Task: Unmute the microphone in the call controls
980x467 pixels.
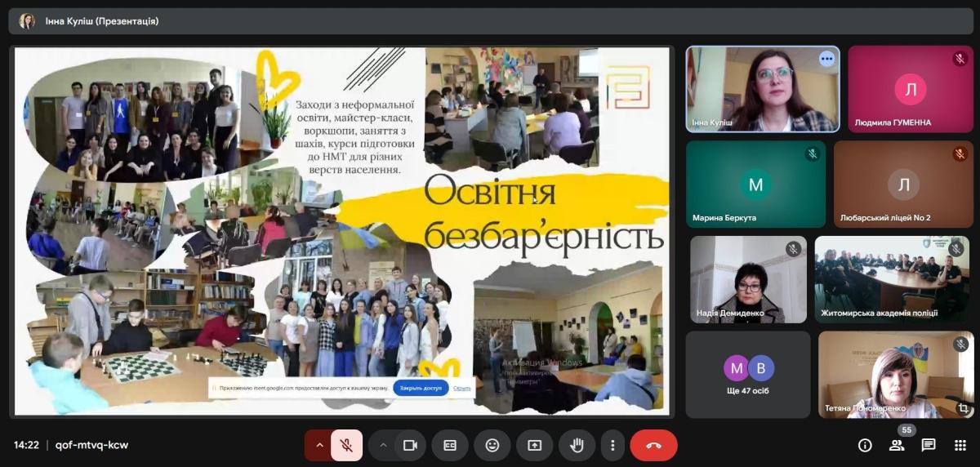Action: coord(346,445)
